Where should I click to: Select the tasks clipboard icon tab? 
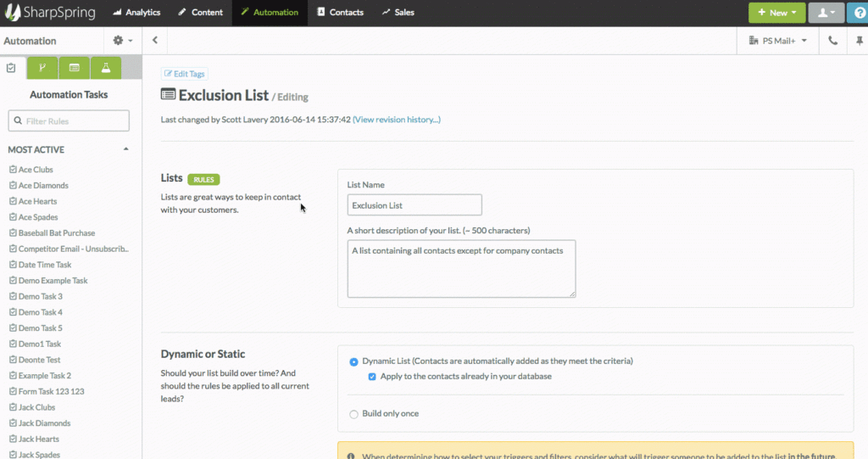point(12,68)
